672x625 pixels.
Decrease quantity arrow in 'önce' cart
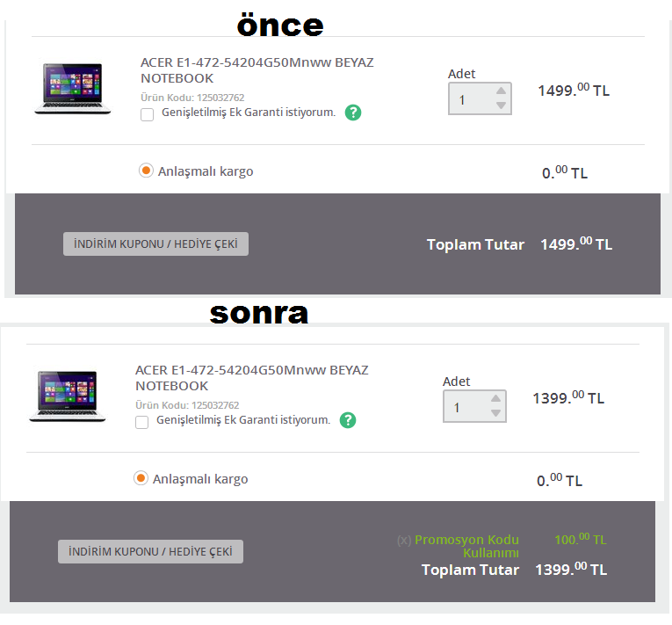point(501,105)
